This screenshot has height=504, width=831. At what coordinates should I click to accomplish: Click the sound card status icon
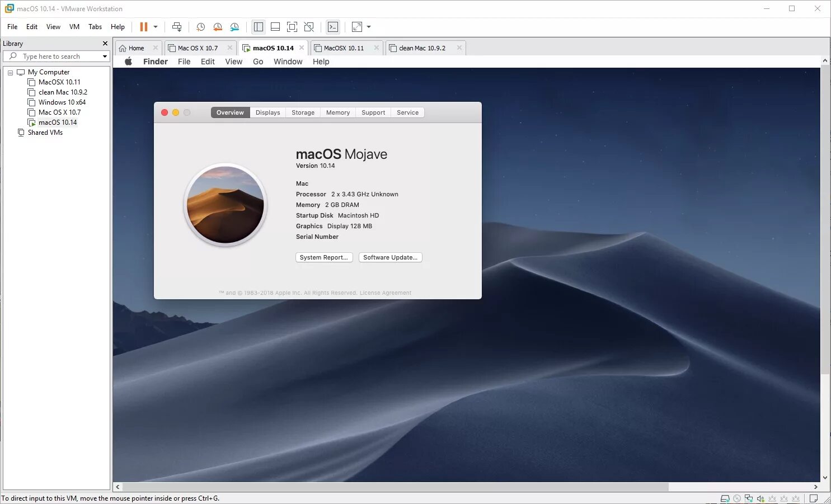coord(760,498)
